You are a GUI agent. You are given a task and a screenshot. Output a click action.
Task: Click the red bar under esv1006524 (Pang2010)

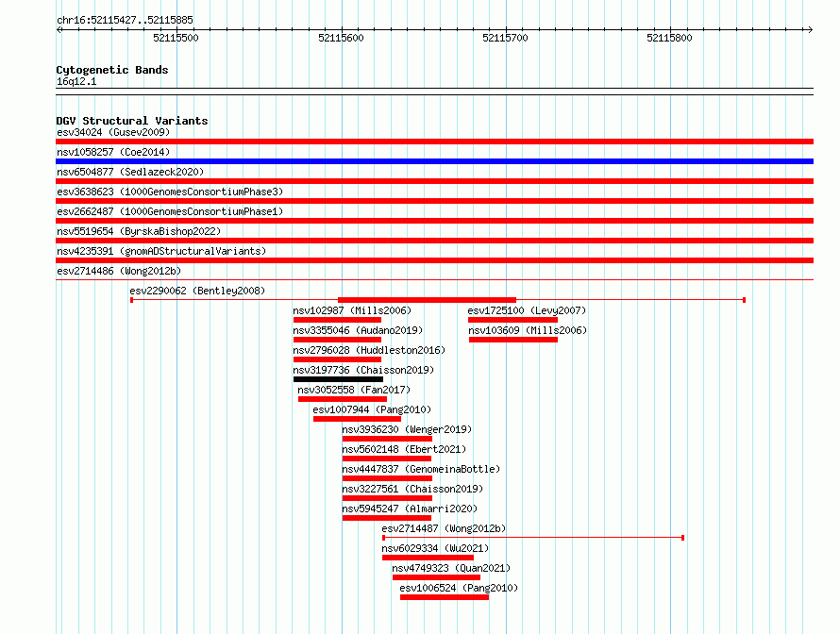[x=445, y=597]
